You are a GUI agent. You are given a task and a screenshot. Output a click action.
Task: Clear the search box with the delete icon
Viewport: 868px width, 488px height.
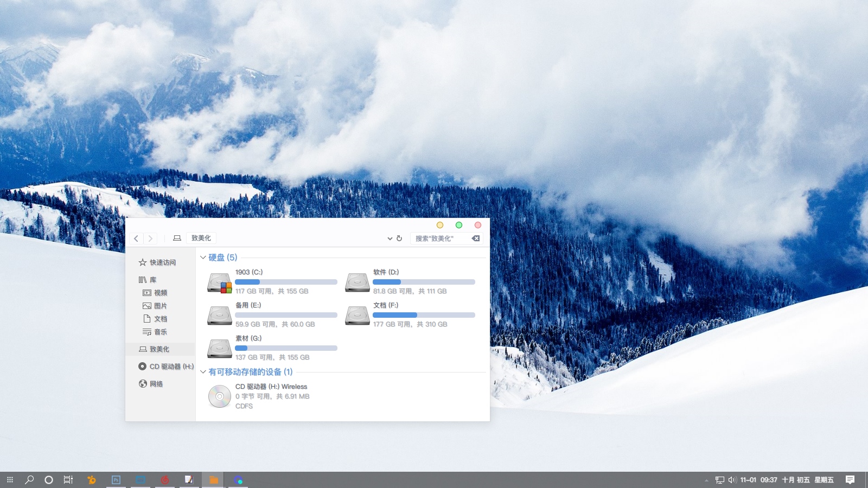[x=476, y=239]
